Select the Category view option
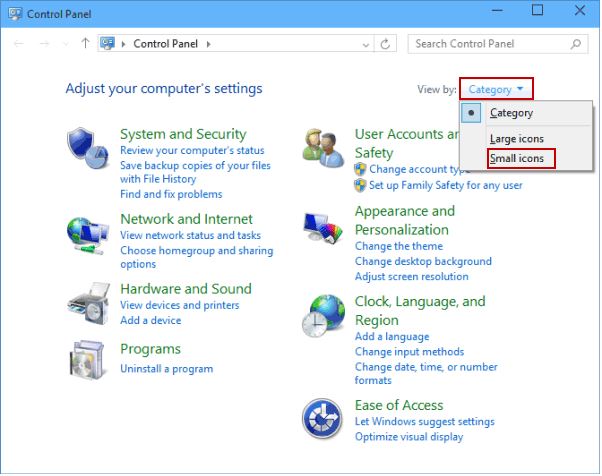Image resolution: width=602 pixels, height=476 pixels. tap(511, 113)
